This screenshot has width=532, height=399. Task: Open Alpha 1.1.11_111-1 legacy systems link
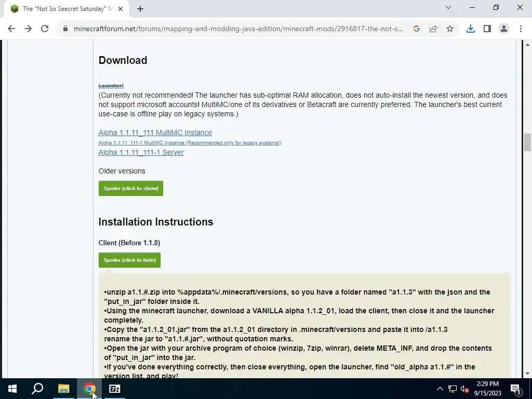(190, 143)
